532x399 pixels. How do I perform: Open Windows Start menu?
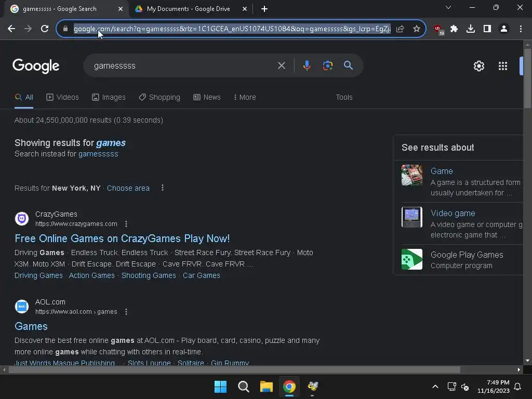click(x=220, y=387)
